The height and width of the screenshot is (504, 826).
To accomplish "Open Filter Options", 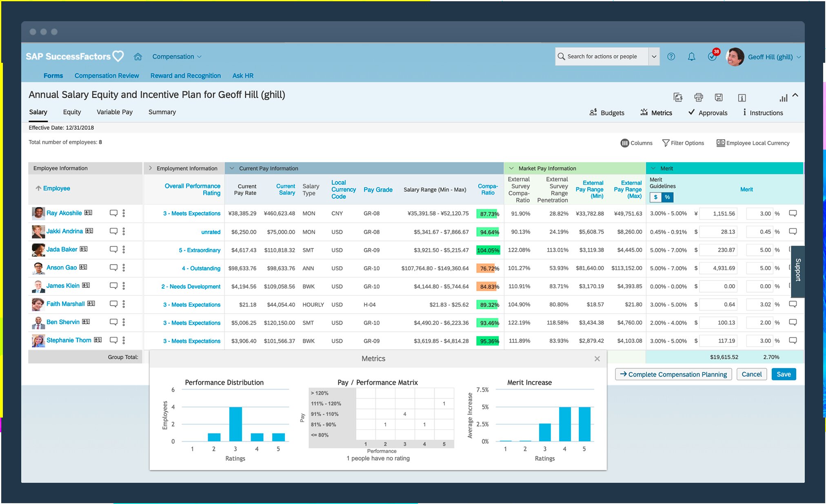I will [683, 143].
